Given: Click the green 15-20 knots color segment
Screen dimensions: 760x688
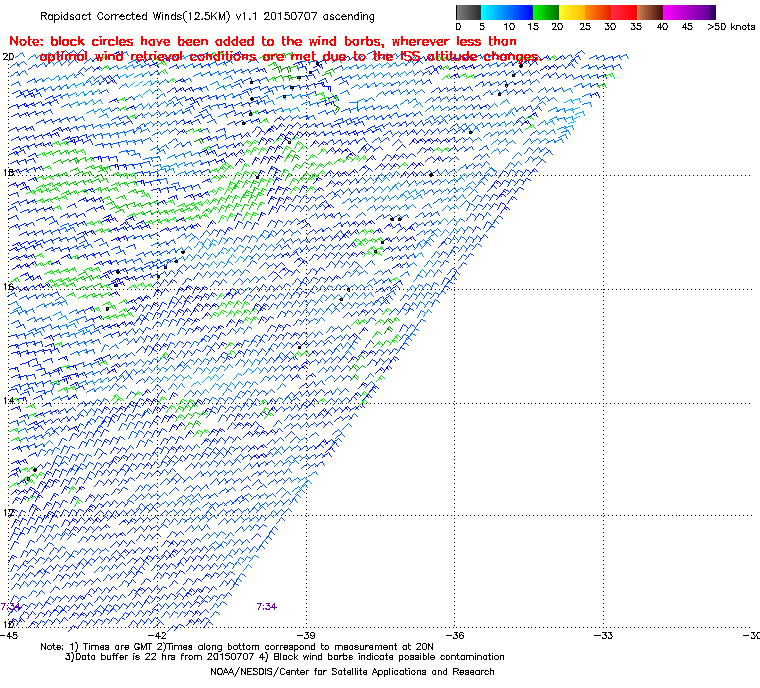Looking at the screenshot, I should (546, 12).
